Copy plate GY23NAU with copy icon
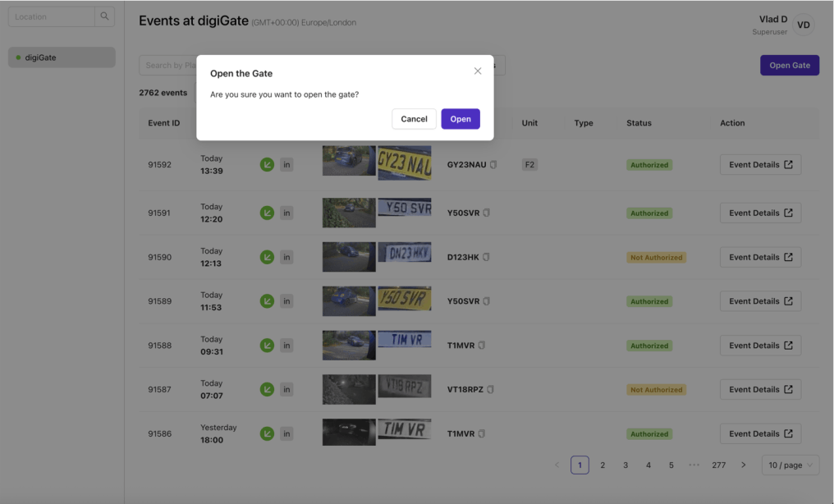Image resolution: width=834 pixels, height=504 pixels. point(493,165)
